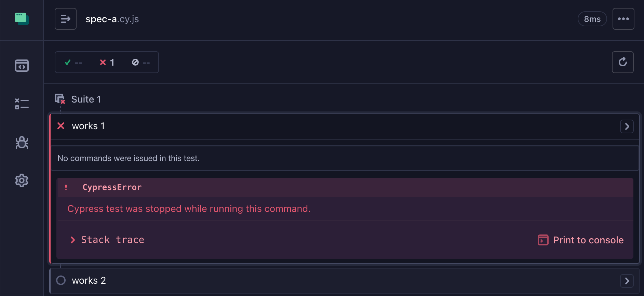Image resolution: width=644 pixels, height=296 pixels.
Task: Open the three-dots options menu
Action: [x=623, y=19]
